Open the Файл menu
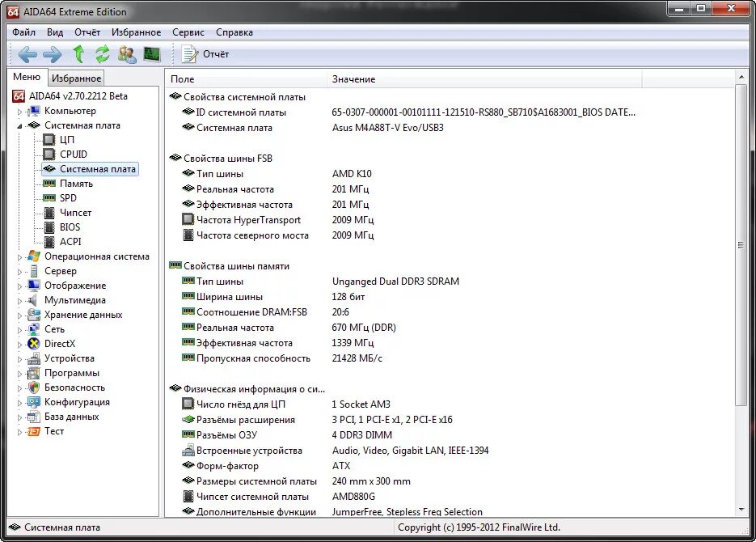 pyautogui.click(x=23, y=32)
